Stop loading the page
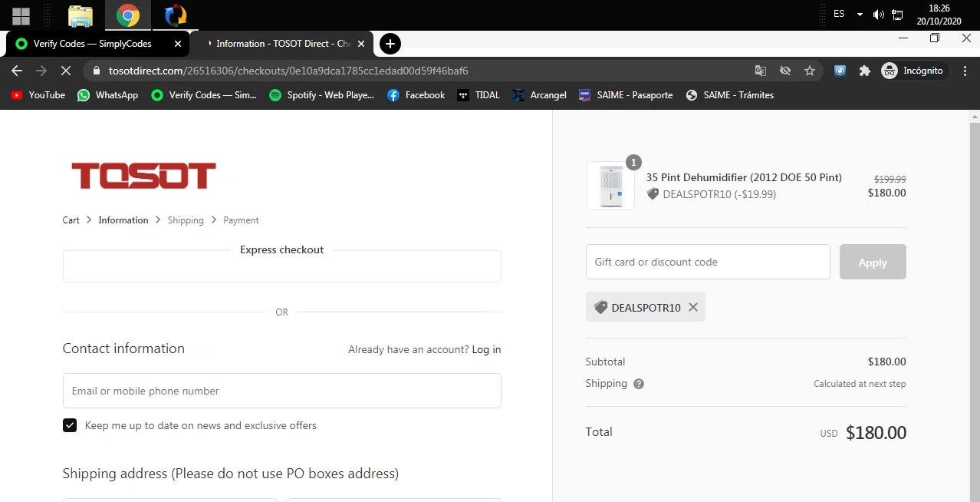980x502 pixels. (66, 71)
